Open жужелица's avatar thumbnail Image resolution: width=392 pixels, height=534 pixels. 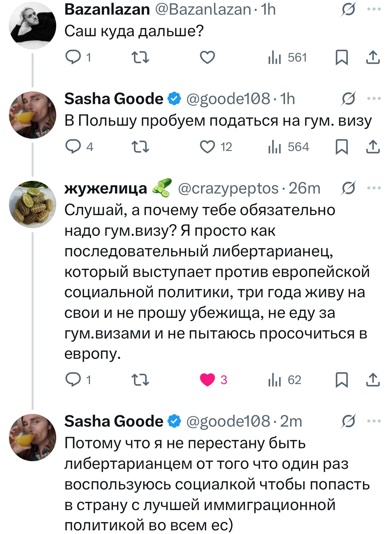(33, 204)
